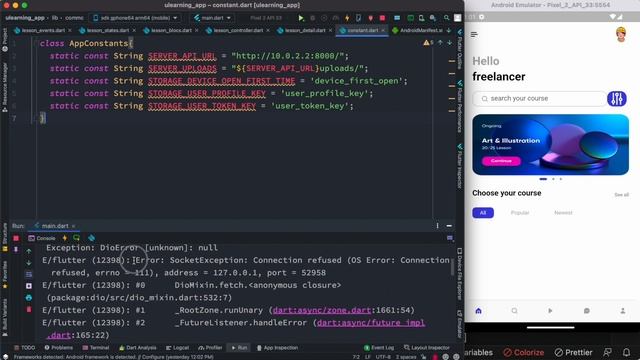This screenshot has width=640, height=360.
Task: Open device selector dropdown in toolbar
Action: [135, 18]
